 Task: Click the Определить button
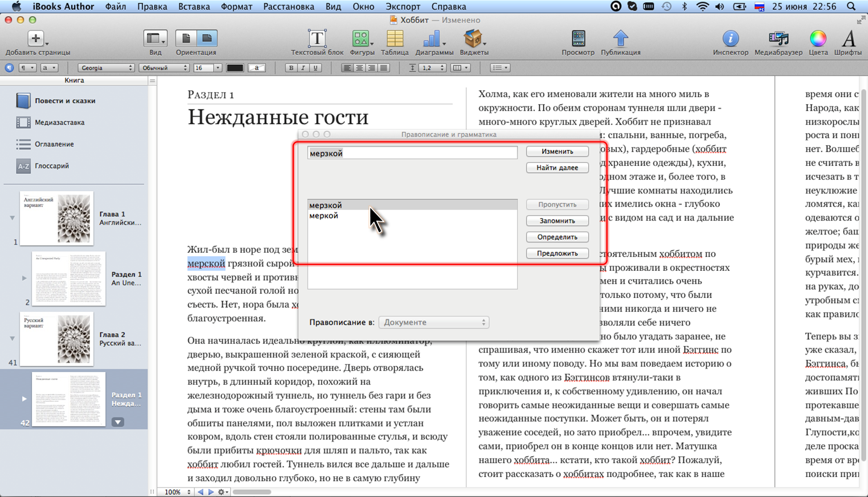pyautogui.click(x=557, y=237)
